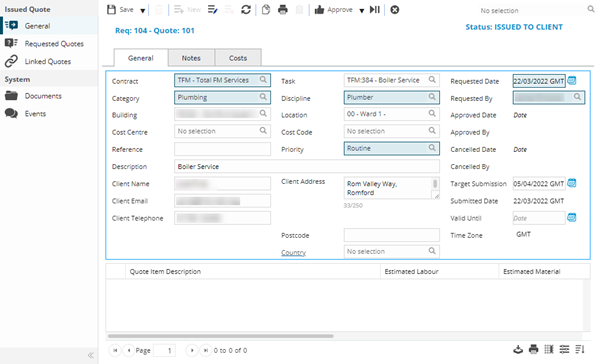The height and width of the screenshot is (364, 600).
Task: Click the print icon in top toolbar
Action: tap(283, 10)
